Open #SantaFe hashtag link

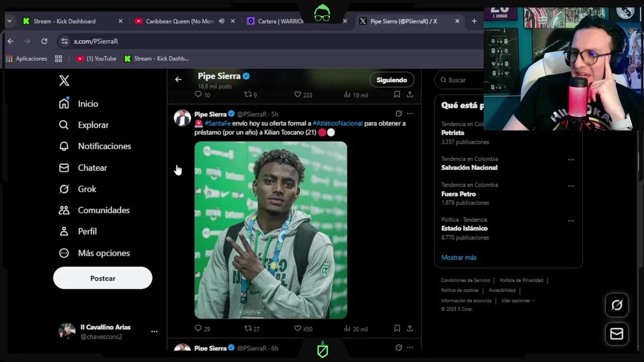point(217,123)
